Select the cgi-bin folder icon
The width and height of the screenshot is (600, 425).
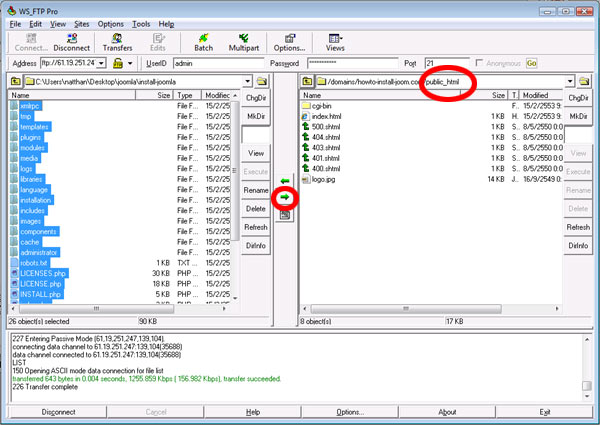(306, 106)
